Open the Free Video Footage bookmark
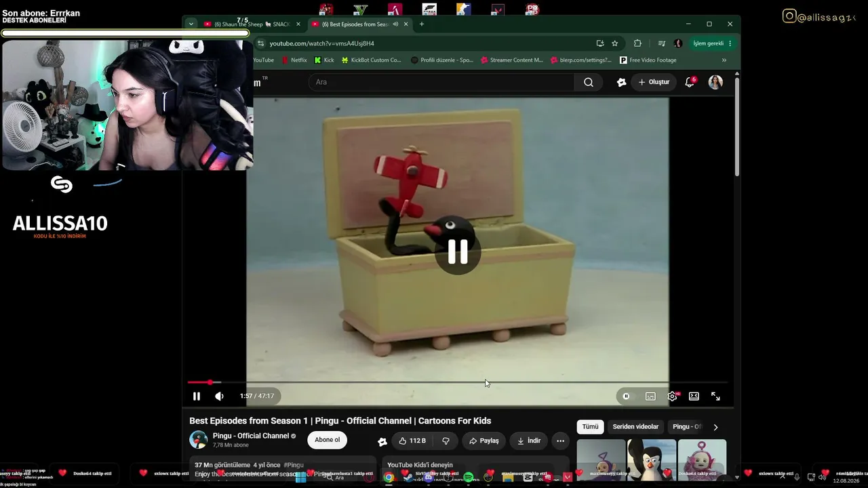 point(648,60)
